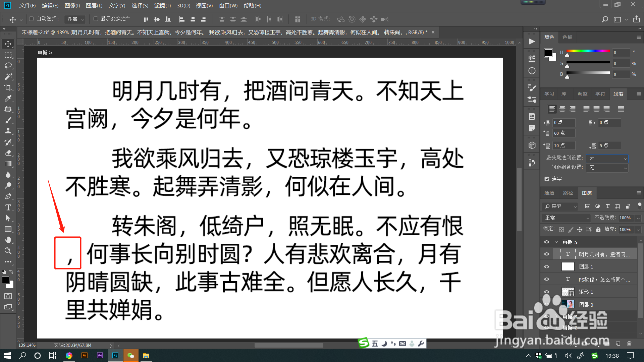Viewport: 644px width, 362px height.
Task: Click the first-line indent 60 点 field
Action: tap(563, 133)
